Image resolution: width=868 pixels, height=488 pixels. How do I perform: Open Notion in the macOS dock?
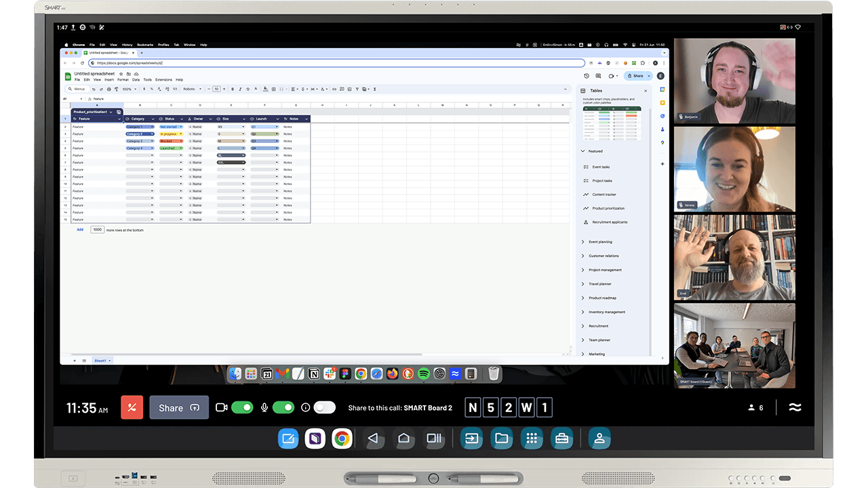(314, 373)
